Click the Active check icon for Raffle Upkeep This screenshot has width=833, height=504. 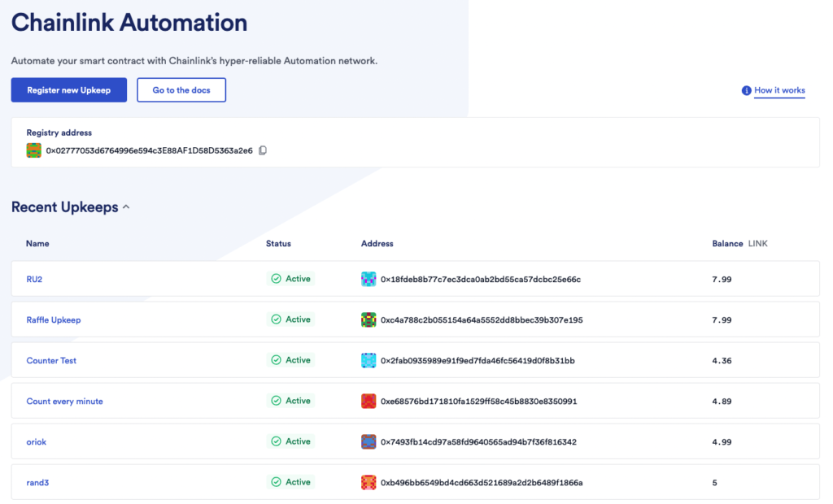coord(277,319)
